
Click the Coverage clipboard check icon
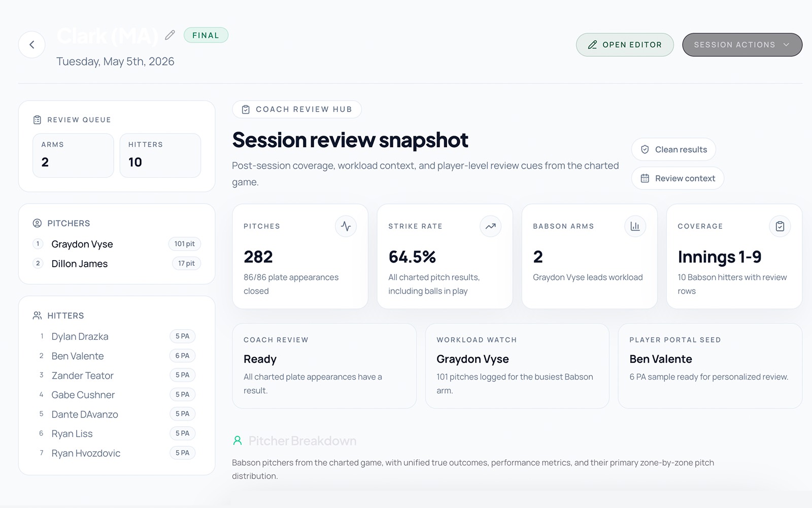tap(780, 226)
